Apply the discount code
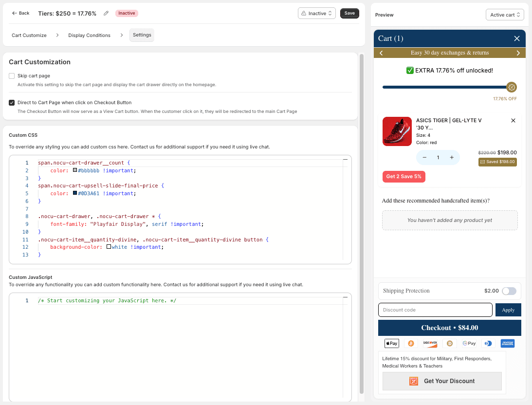The height and width of the screenshot is (405, 532). (508, 310)
